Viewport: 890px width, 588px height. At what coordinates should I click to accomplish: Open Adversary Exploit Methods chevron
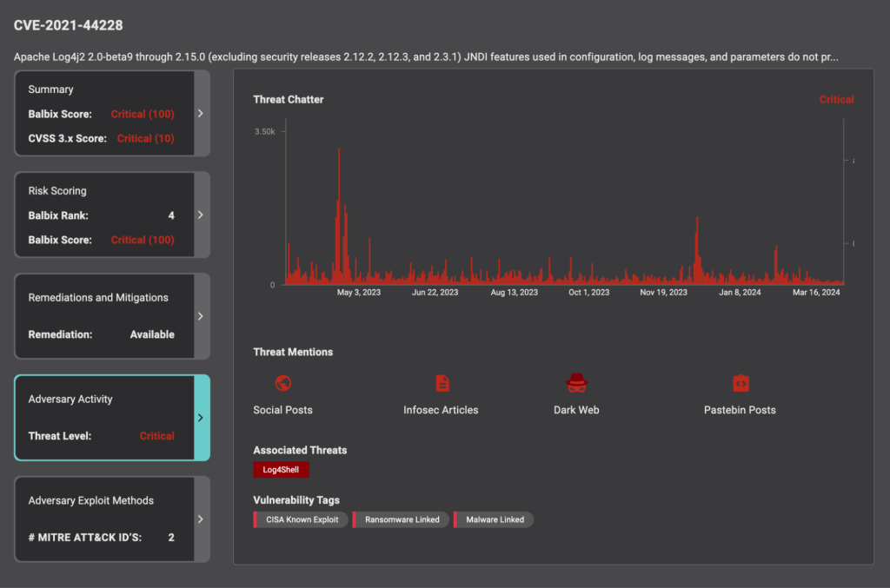[201, 519]
